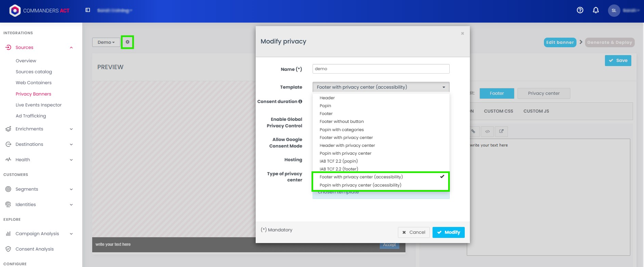Open the Template dropdown
Screen dimensions: 644x267
click(381, 87)
